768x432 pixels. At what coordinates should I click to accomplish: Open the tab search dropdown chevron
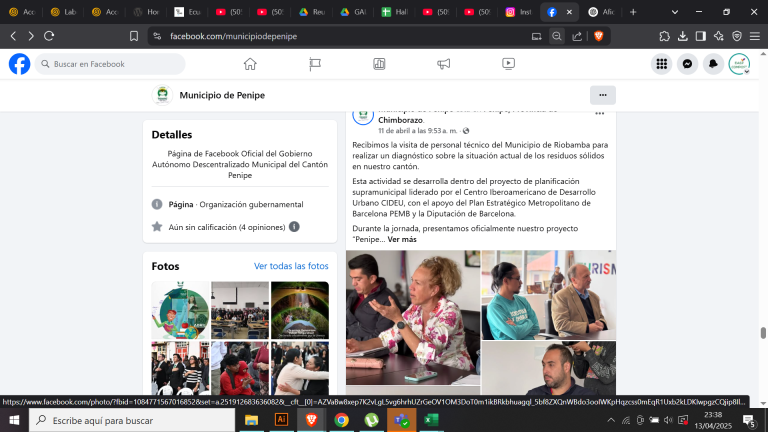tap(674, 12)
